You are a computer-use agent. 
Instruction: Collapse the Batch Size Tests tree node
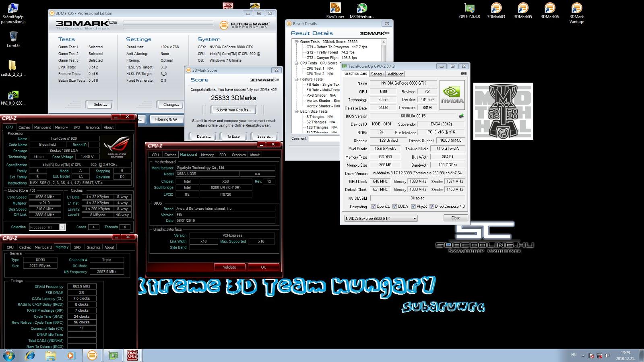click(296, 112)
